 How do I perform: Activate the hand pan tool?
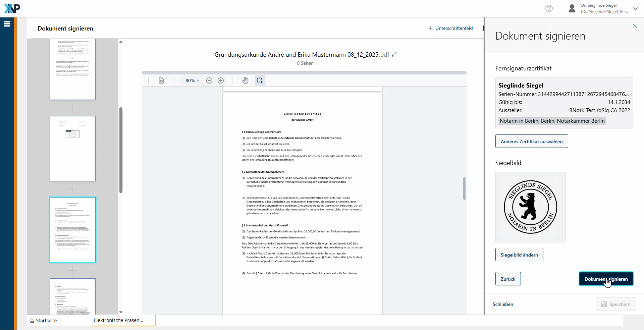pyautogui.click(x=246, y=80)
